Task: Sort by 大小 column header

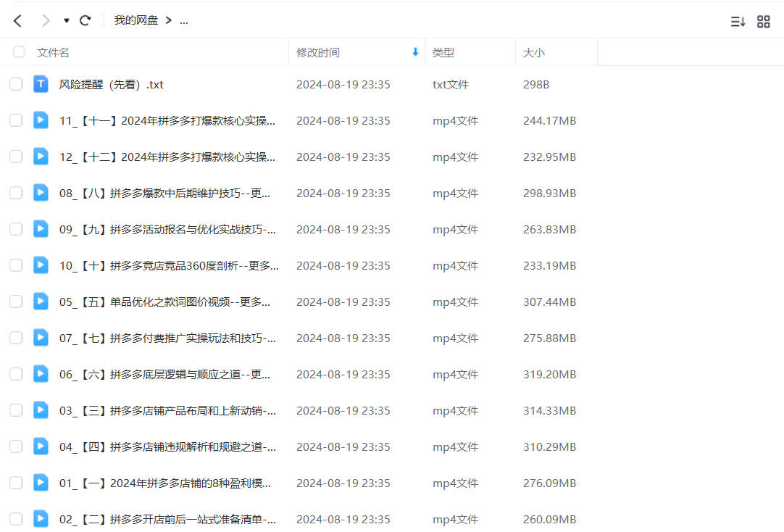Action: [533, 52]
